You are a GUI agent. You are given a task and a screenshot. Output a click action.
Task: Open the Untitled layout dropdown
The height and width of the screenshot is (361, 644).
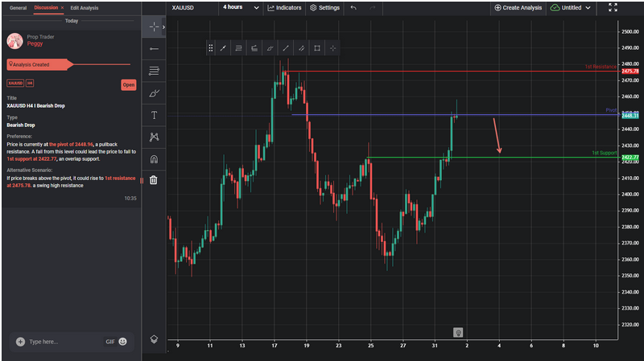tap(570, 8)
